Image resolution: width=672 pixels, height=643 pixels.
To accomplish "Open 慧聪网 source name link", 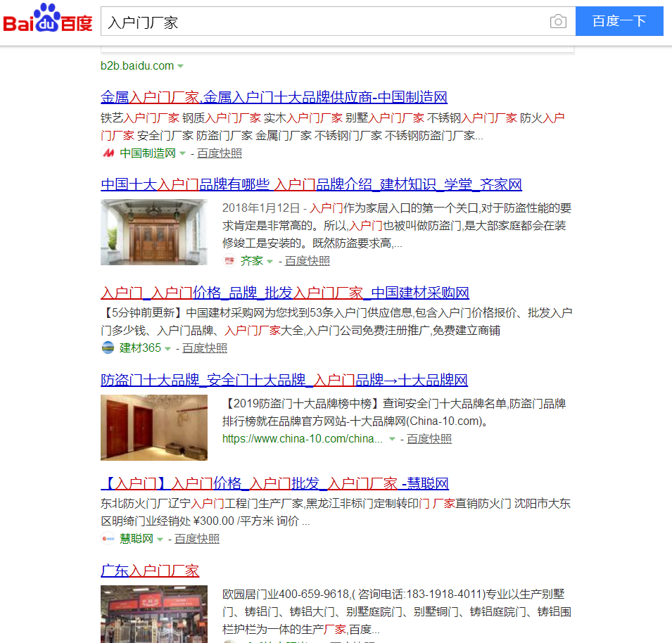I will [x=137, y=538].
